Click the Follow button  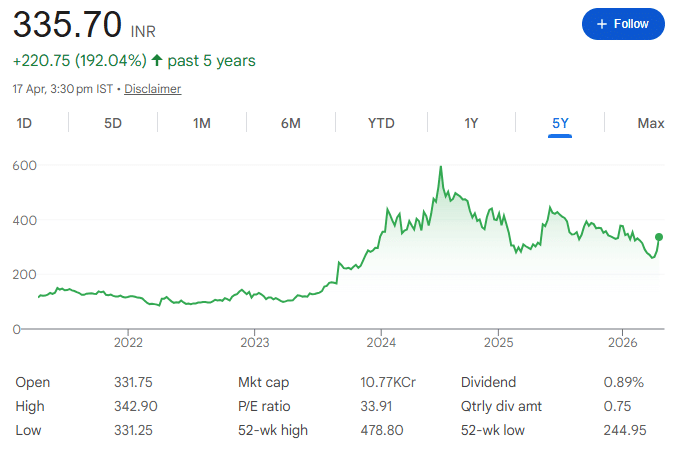pos(623,24)
